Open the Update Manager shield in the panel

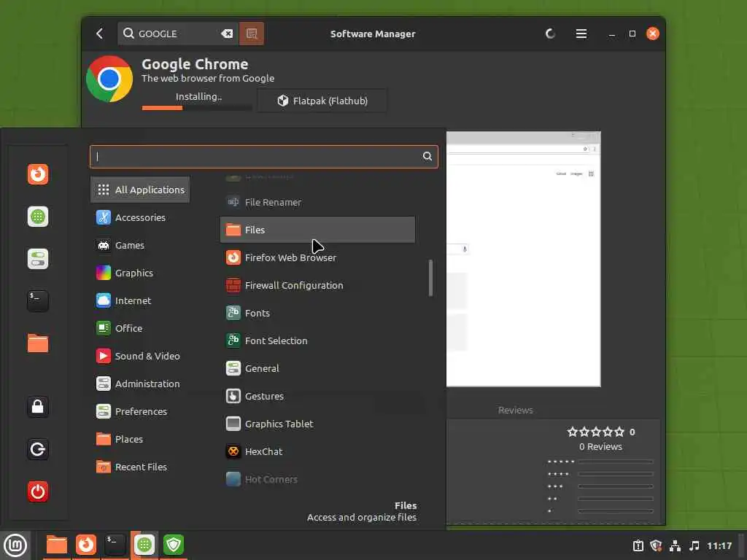click(x=174, y=545)
